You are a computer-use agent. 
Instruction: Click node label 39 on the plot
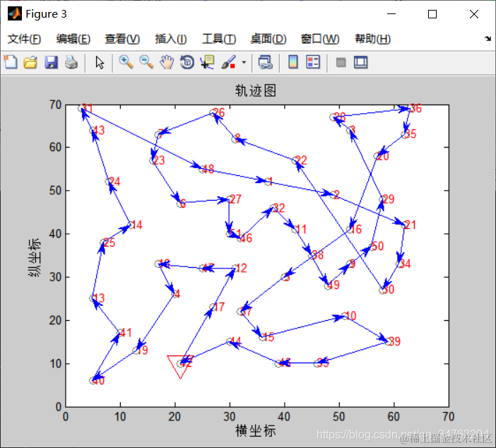(394, 341)
